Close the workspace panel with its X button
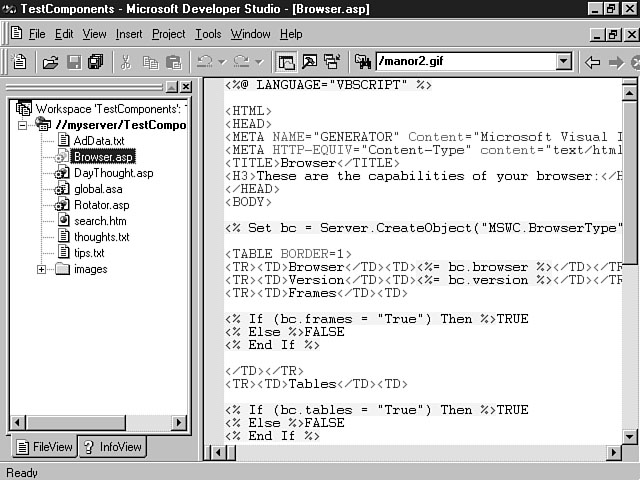Image resolution: width=640 pixels, height=480 pixels. (186, 87)
